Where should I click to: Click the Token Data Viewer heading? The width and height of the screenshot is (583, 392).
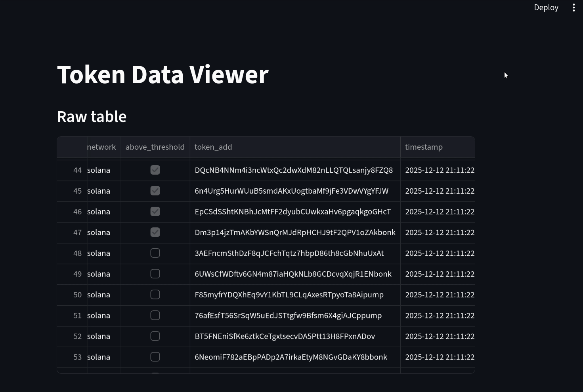coord(162,74)
